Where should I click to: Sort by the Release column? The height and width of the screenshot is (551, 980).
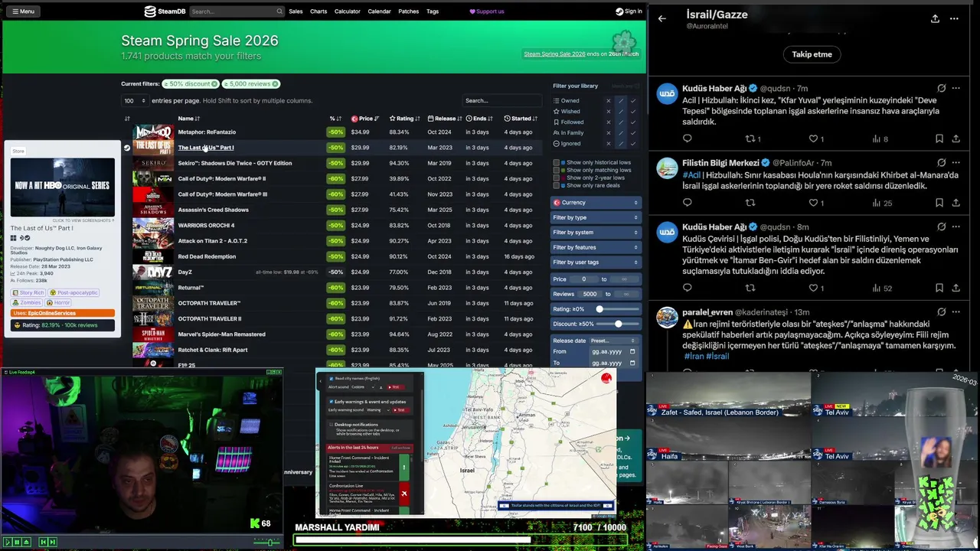pos(445,119)
